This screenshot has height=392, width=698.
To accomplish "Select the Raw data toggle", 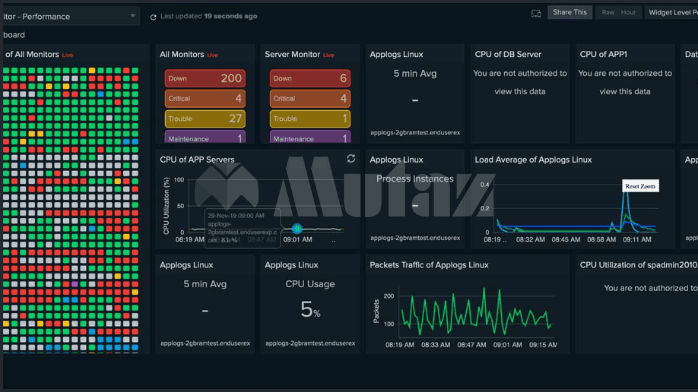I will (608, 12).
